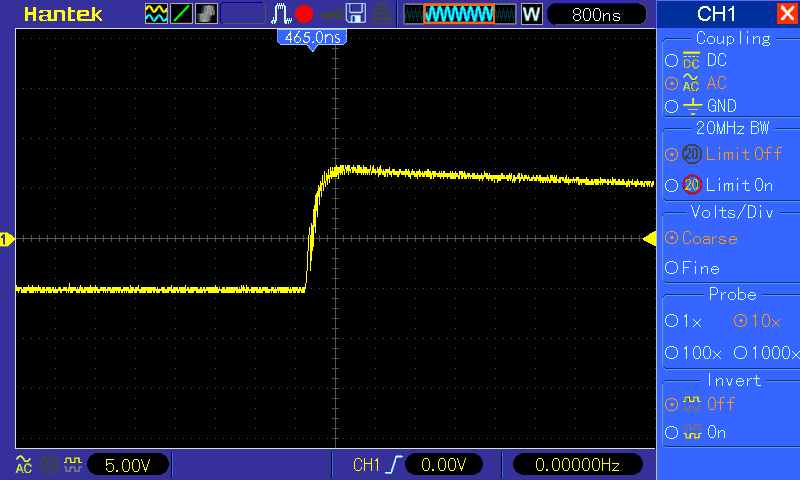
Task: Click the persistence display icon
Action: (x=206, y=14)
